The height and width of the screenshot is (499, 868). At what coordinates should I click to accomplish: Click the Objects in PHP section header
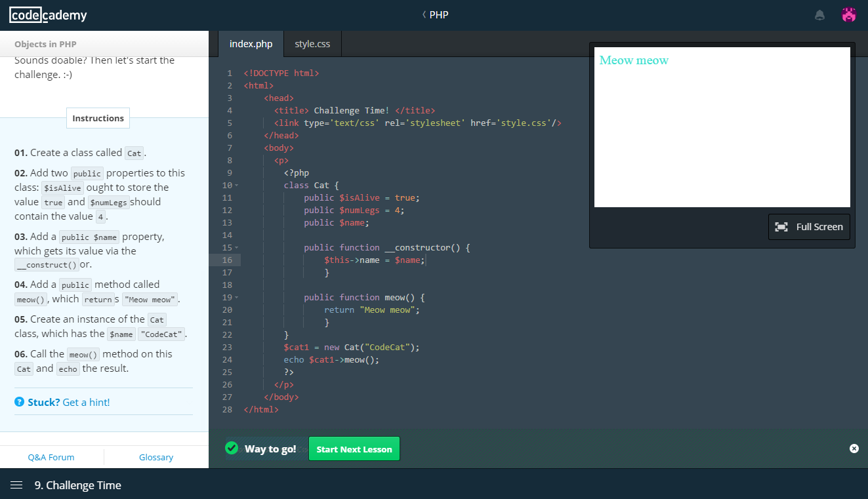pos(45,44)
